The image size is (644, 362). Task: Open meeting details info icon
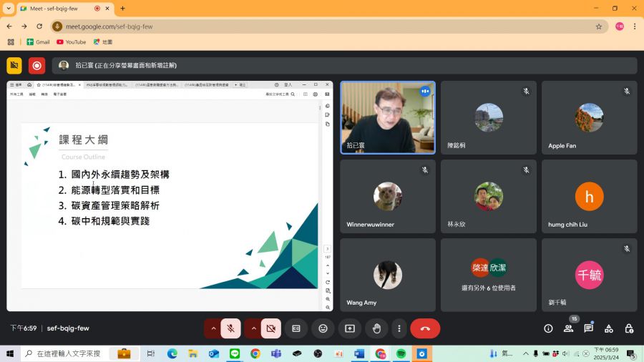[x=548, y=328]
